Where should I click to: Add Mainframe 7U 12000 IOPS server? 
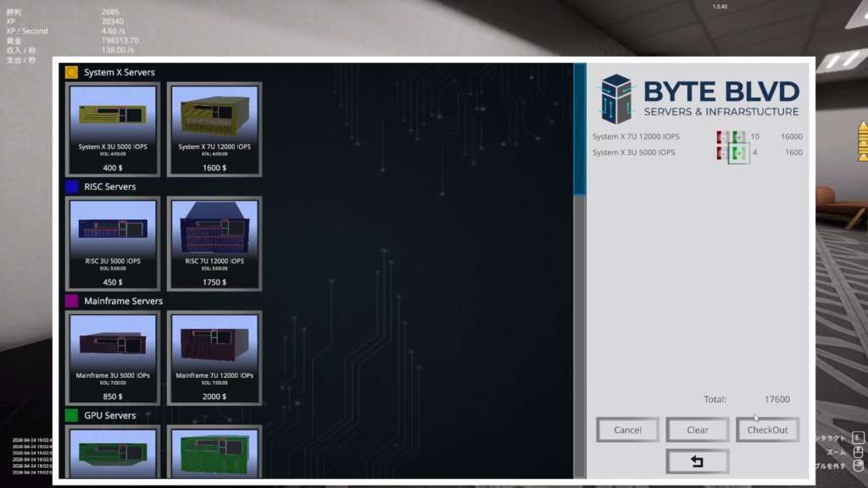pos(214,357)
